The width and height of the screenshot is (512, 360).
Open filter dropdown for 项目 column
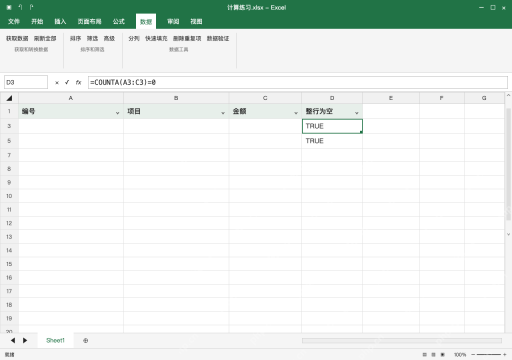223,113
